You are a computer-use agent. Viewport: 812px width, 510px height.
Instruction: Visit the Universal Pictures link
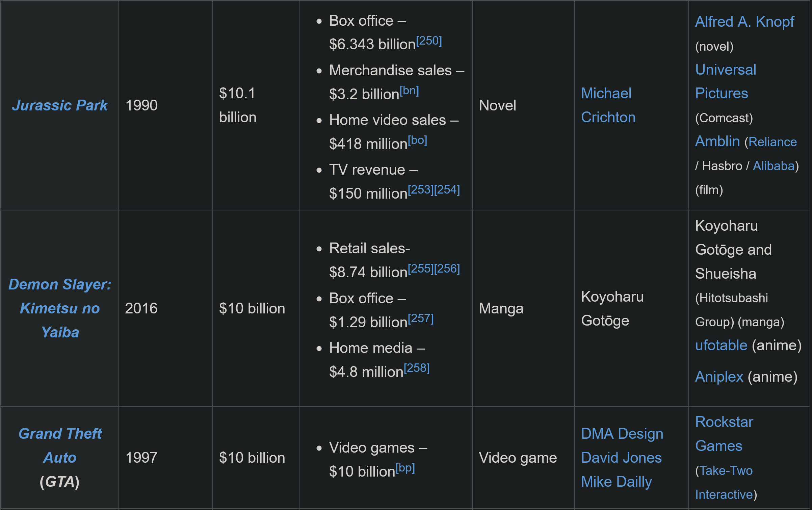[726, 81]
